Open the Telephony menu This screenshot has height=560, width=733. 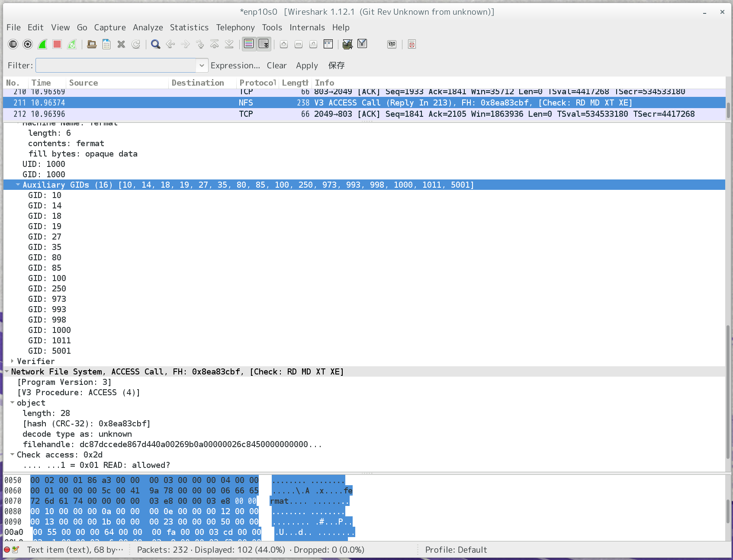point(235,27)
